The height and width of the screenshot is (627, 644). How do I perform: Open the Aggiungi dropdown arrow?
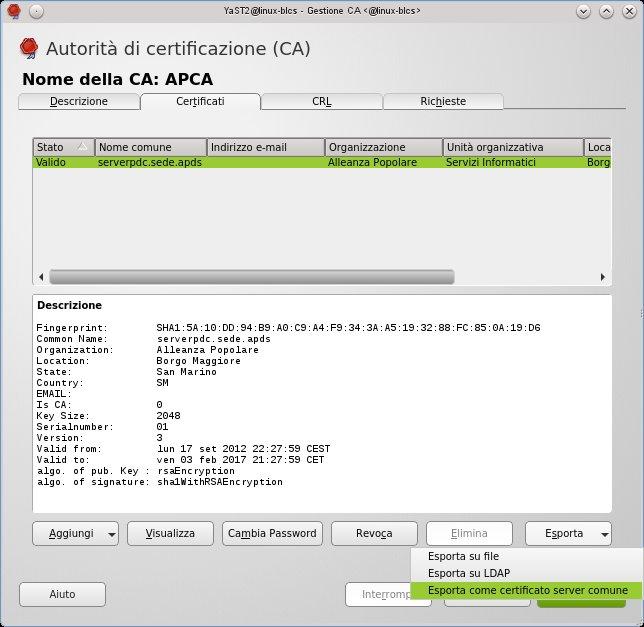coord(111,534)
